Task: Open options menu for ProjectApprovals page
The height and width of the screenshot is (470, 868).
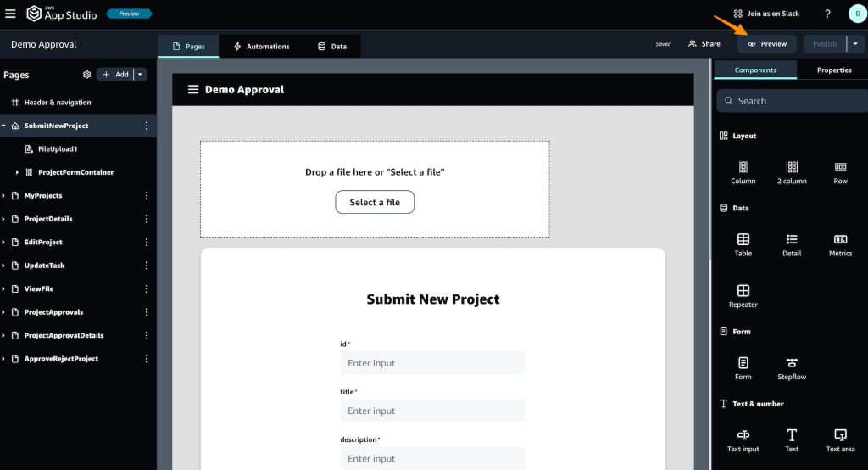Action: click(x=146, y=312)
